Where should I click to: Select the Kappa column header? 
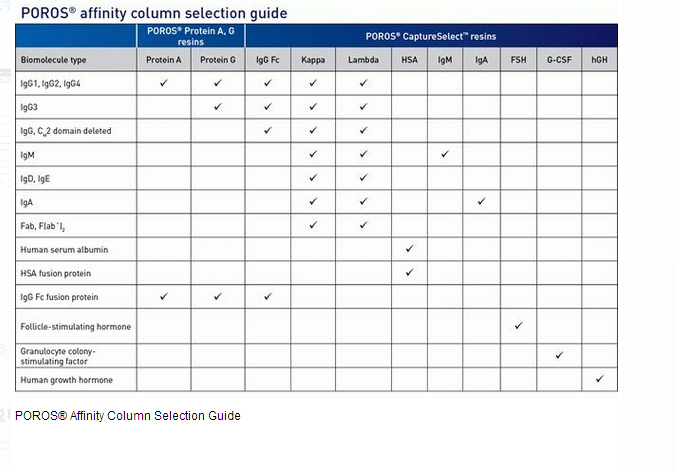(313, 60)
